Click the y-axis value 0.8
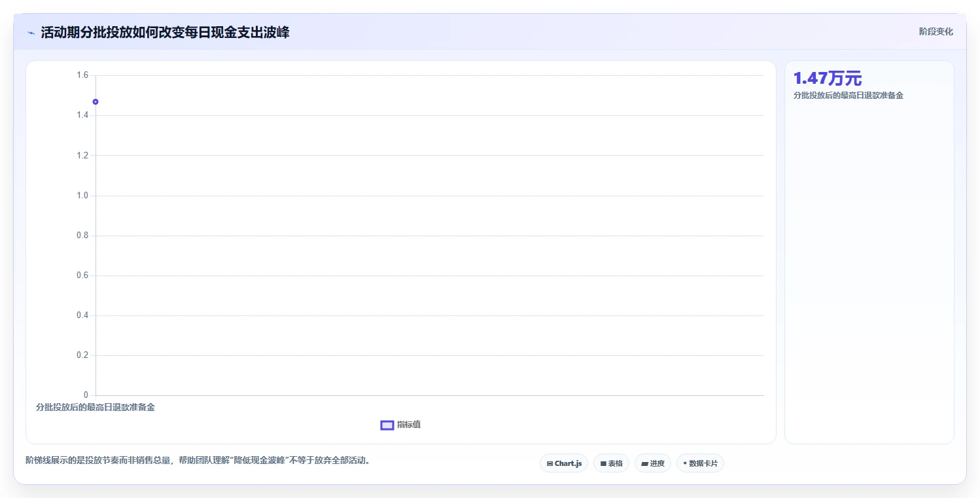 coord(82,236)
